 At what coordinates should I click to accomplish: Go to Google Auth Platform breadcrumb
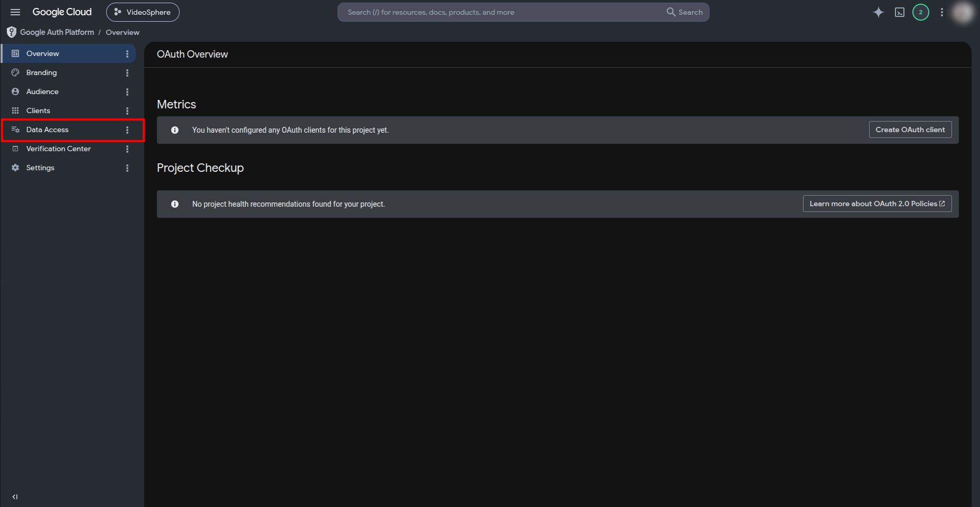coord(57,32)
